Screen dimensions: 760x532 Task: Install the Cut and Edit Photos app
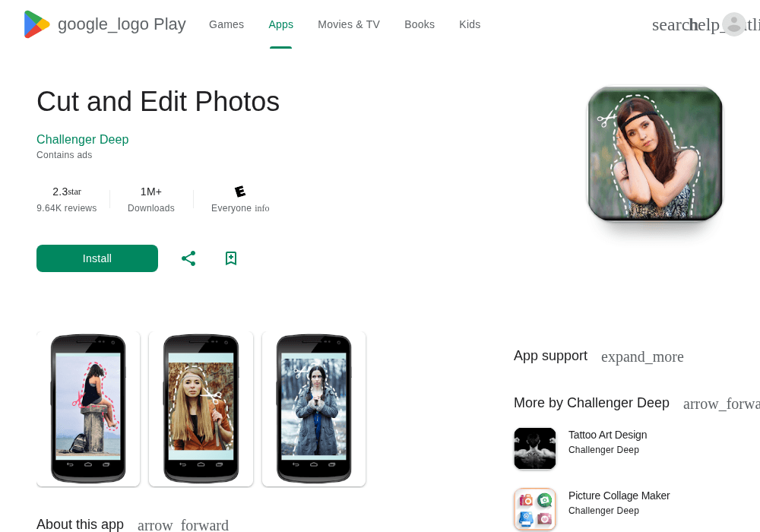coord(97,258)
